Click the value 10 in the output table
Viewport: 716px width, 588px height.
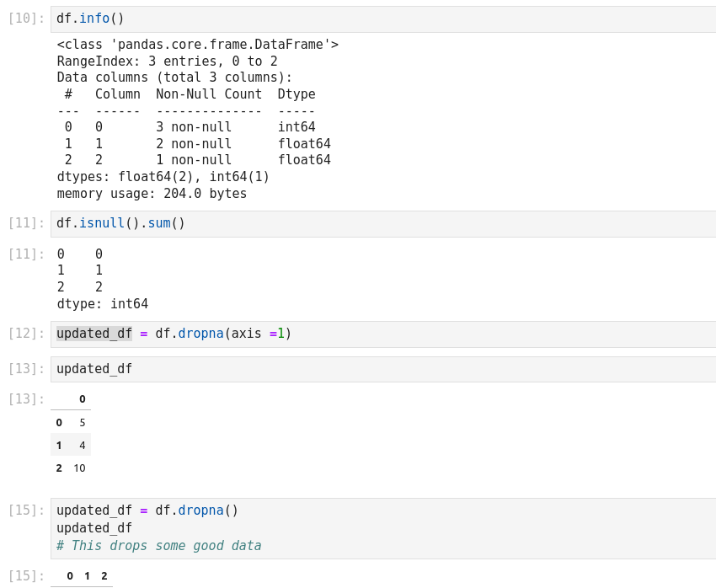[79, 468]
